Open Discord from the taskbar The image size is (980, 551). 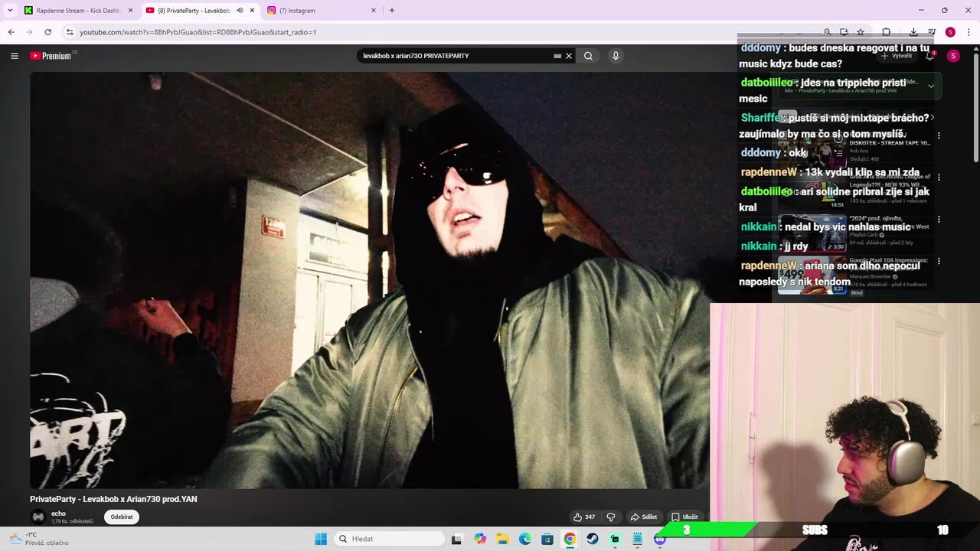click(660, 539)
